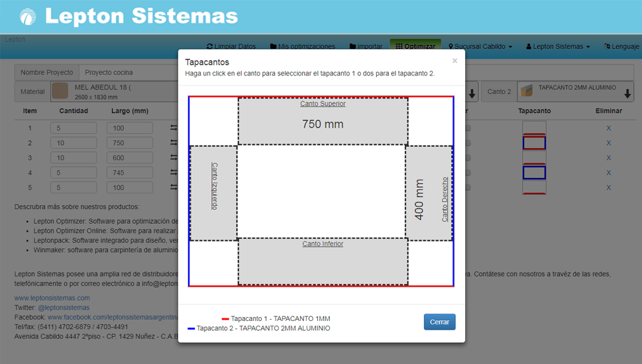This screenshot has height=364, width=642.
Task: Toggle the checkbox in row 2
Action: tap(468, 143)
